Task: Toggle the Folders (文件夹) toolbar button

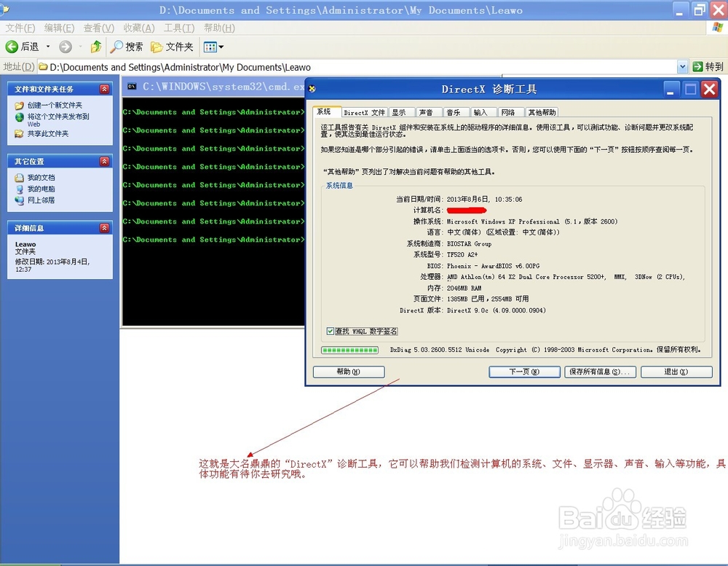Action: click(173, 47)
